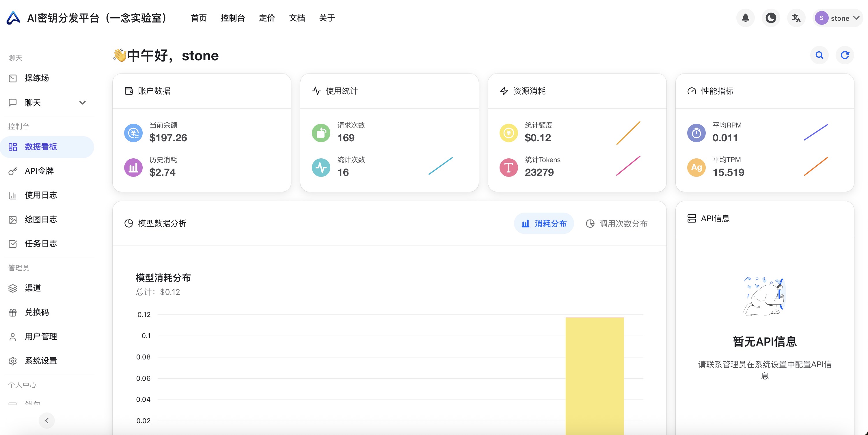Click the API信息 server icon
Viewport: 868px width, 435px height.
(x=692, y=219)
